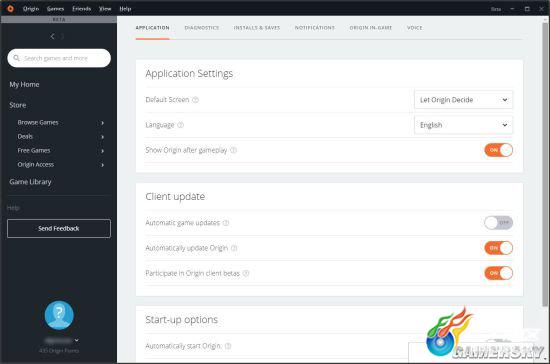Viewport: 550px width, 364px height.
Task: Open the Friends menu
Action: pos(81,9)
